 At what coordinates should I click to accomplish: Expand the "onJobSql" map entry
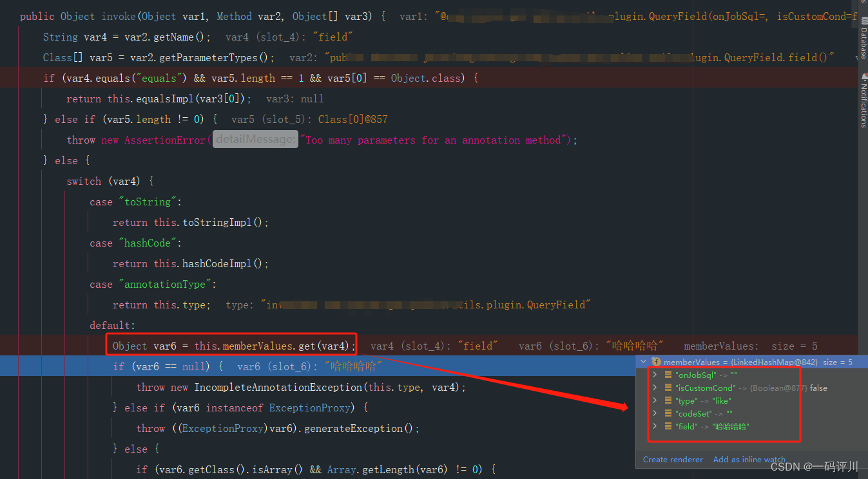click(x=655, y=375)
